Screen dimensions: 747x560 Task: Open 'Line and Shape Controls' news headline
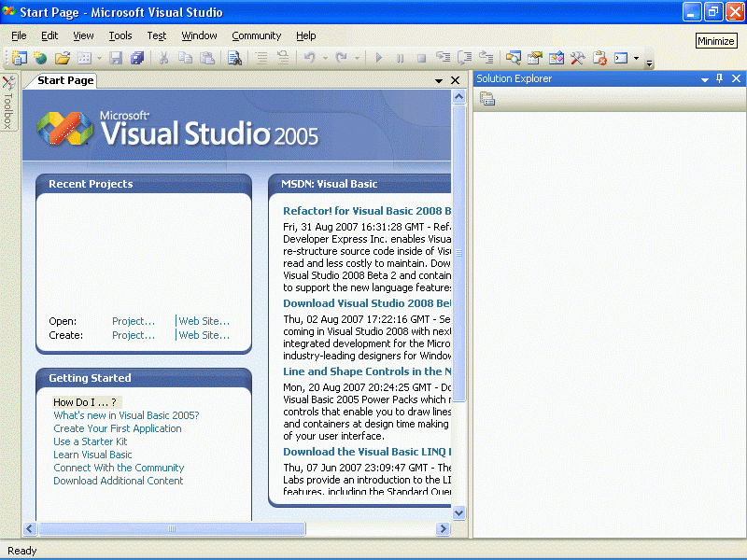point(367,371)
